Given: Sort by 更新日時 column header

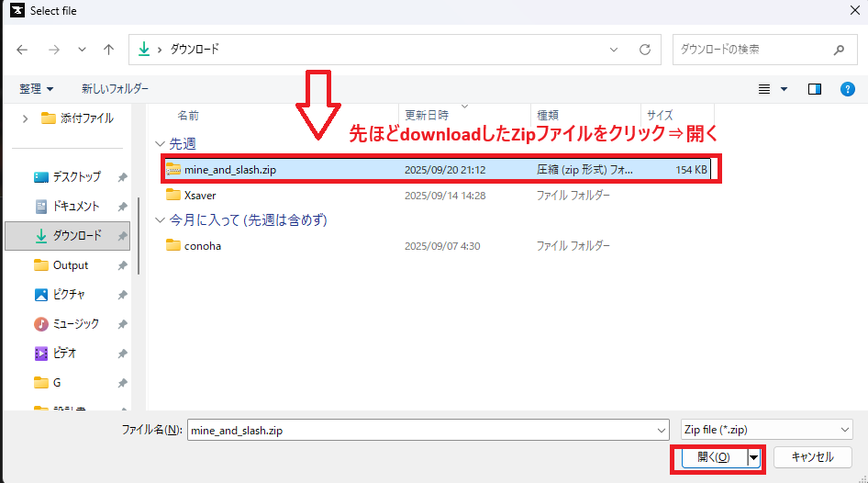Looking at the screenshot, I should point(427,115).
